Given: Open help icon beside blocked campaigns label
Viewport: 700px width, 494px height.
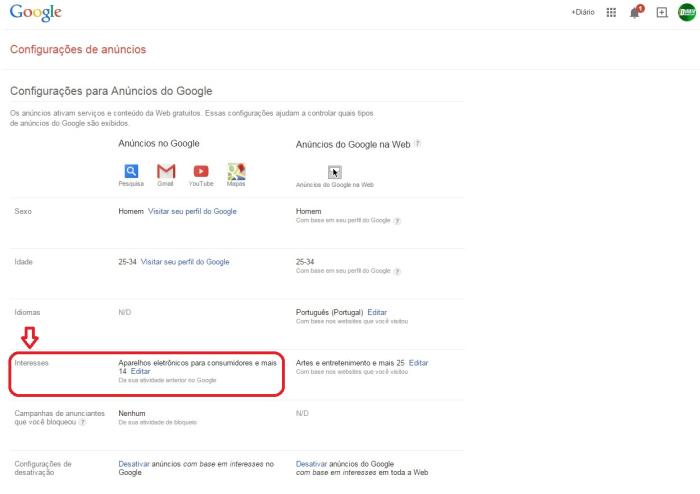Looking at the screenshot, I should pos(82,422).
